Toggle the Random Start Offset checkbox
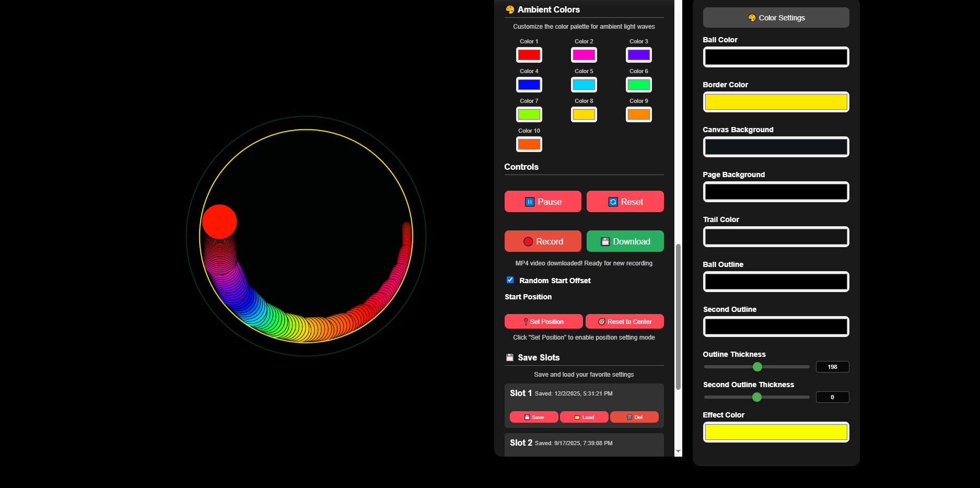This screenshot has height=488, width=980. pyautogui.click(x=510, y=280)
